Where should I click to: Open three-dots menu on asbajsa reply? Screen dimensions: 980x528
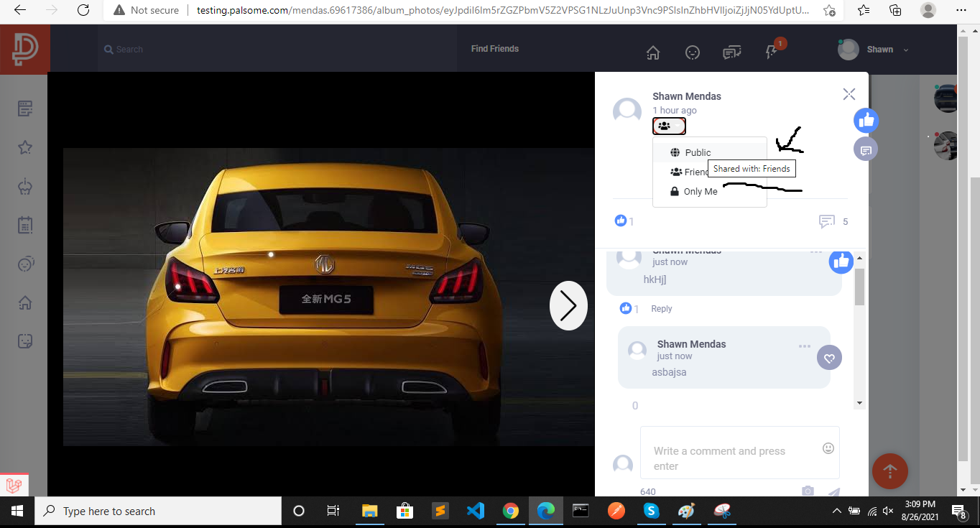(x=805, y=346)
